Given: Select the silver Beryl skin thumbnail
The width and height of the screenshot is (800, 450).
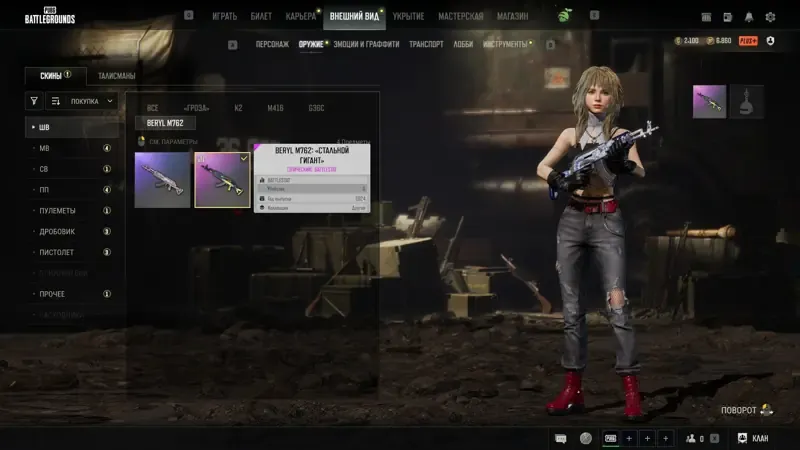Looking at the screenshot, I should click(x=162, y=180).
